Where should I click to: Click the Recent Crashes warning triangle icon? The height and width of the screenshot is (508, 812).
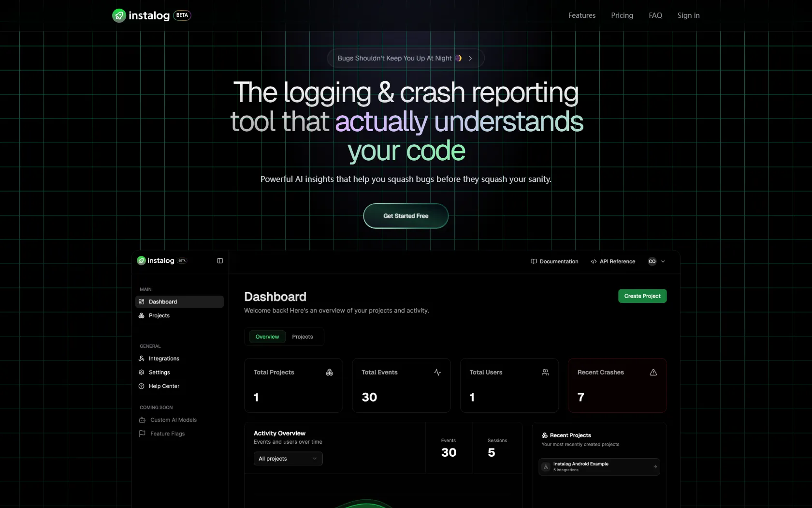pyautogui.click(x=653, y=373)
